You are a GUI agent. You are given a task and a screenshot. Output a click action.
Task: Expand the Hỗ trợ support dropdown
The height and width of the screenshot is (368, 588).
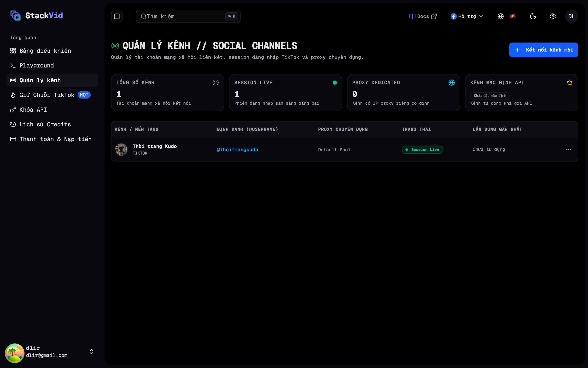point(467,16)
